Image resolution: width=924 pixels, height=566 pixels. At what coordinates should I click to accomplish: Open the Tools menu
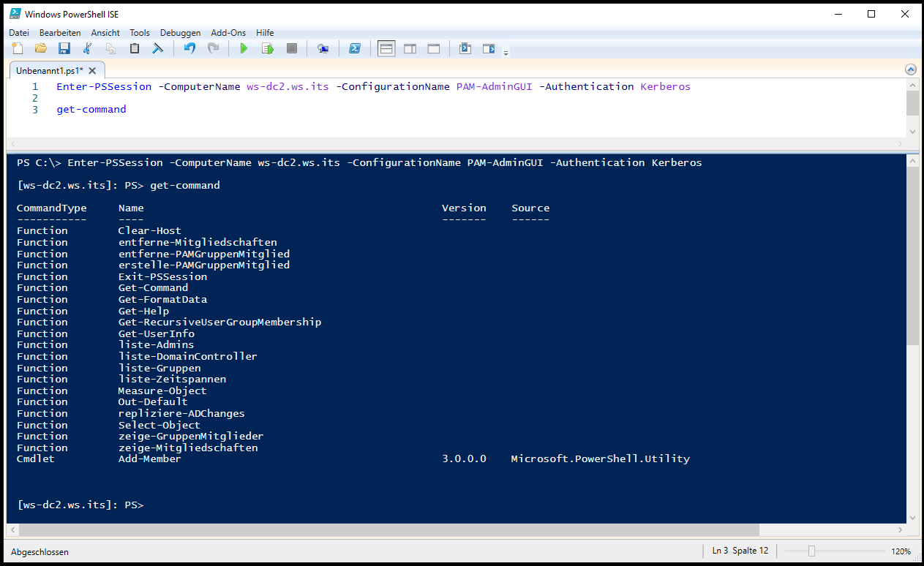tap(140, 33)
